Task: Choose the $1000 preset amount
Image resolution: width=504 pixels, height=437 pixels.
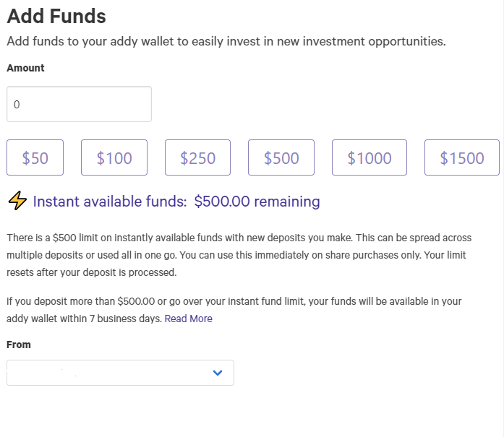Action: click(369, 158)
